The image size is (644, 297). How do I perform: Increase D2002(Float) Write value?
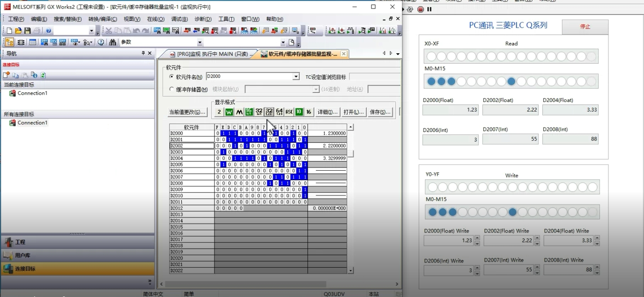coord(537,238)
